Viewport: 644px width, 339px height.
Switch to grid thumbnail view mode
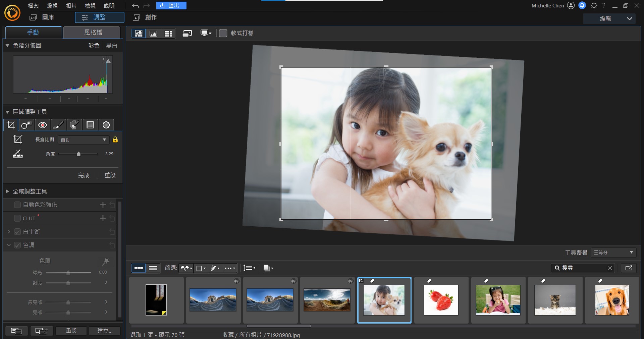tap(168, 33)
